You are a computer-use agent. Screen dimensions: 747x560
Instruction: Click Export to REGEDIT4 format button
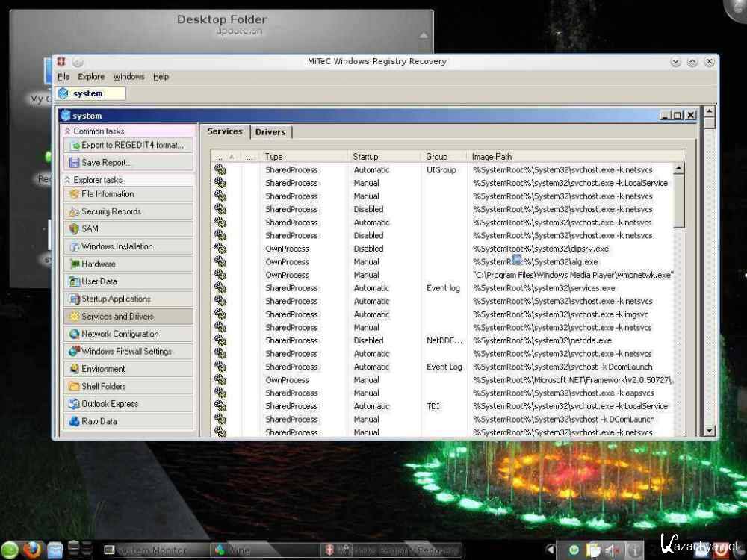coord(127,146)
